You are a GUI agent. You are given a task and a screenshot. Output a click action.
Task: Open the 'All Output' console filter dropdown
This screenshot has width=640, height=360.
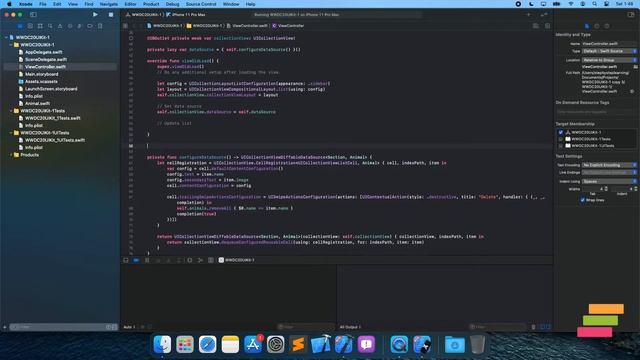pos(350,327)
